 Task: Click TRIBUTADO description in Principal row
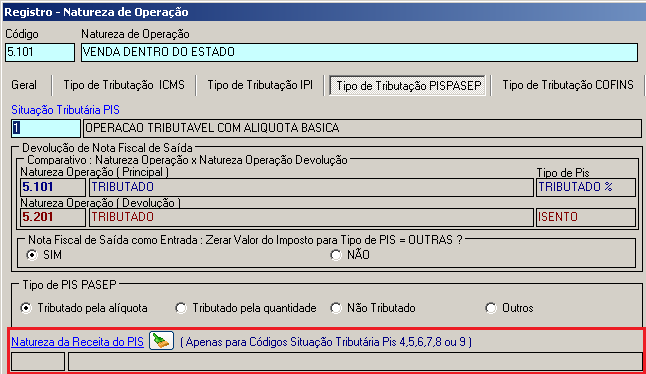point(311,187)
